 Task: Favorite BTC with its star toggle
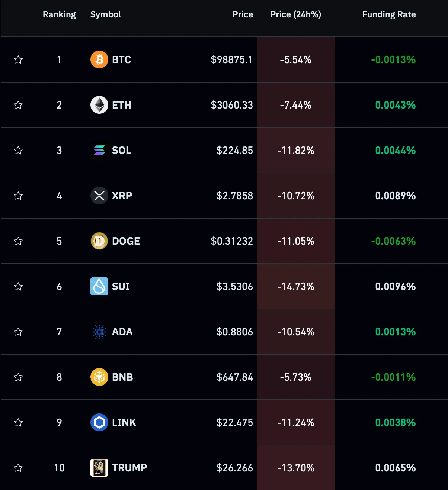[18, 59]
